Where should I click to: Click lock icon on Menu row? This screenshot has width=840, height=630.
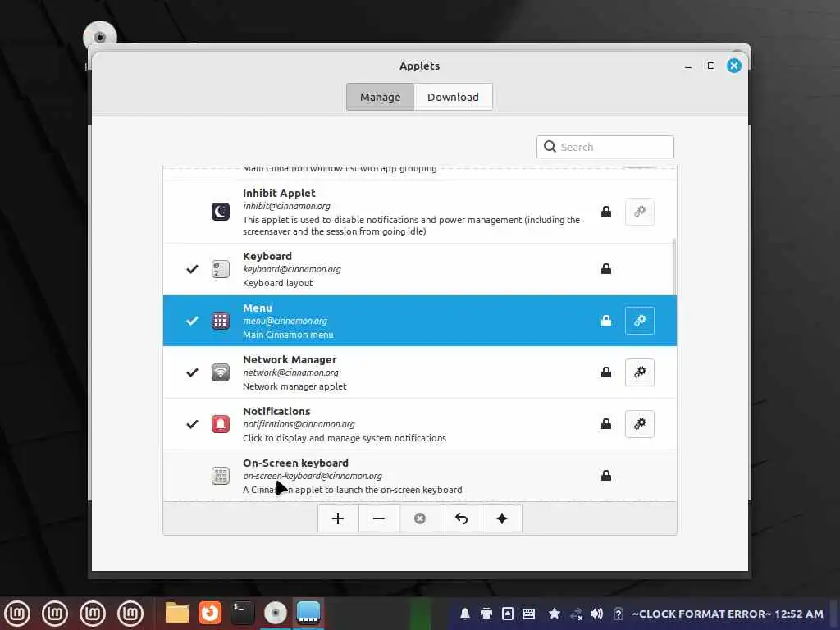click(x=606, y=321)
